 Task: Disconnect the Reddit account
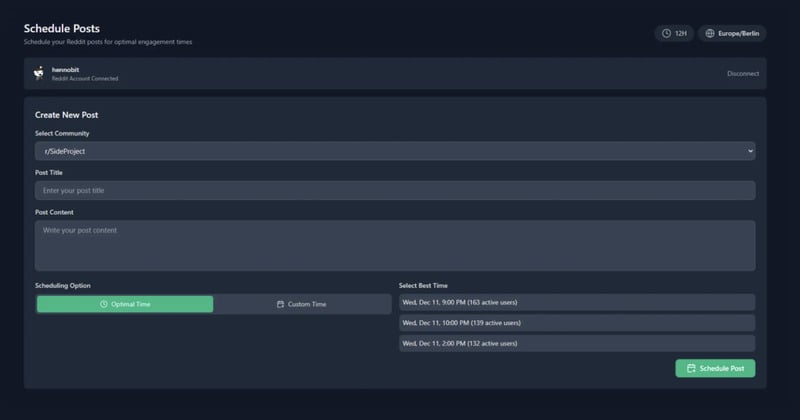click(742, 73)
